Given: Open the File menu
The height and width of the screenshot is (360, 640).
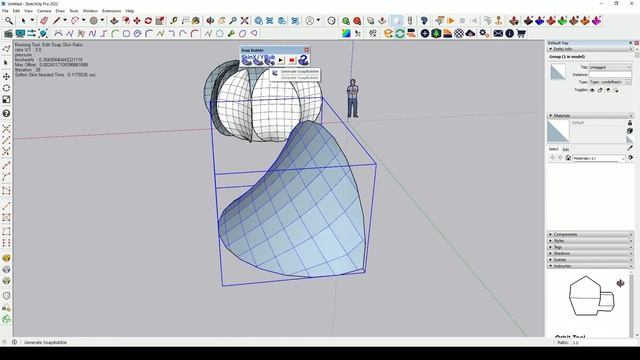Looking at the screenshot, I should [x=5, y=11].
